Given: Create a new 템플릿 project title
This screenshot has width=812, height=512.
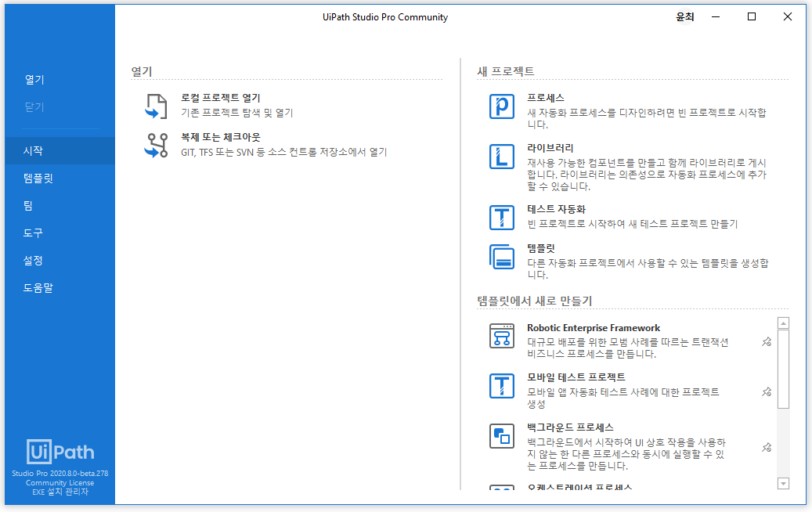Looking at the screenshot, I should (x=541, y=248).
